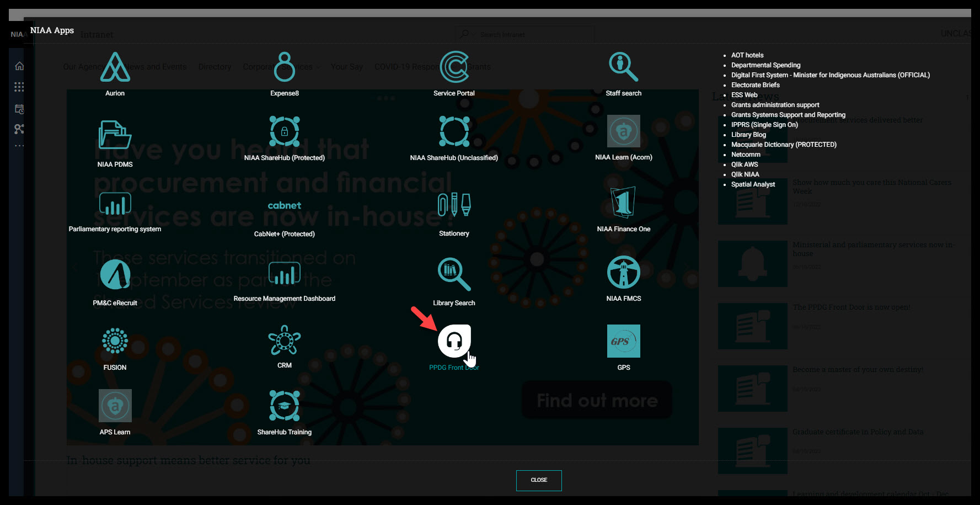This screenshot has height=505, width=980.
Task: Open ShareHub Training app icon
Action: pos(285,406)
